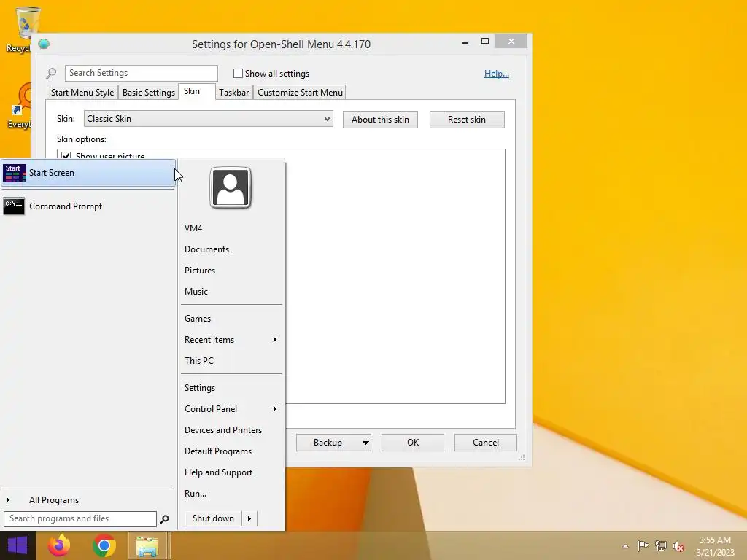Click the taskbar clock and date
747x560 pixels.
[715, 546]
